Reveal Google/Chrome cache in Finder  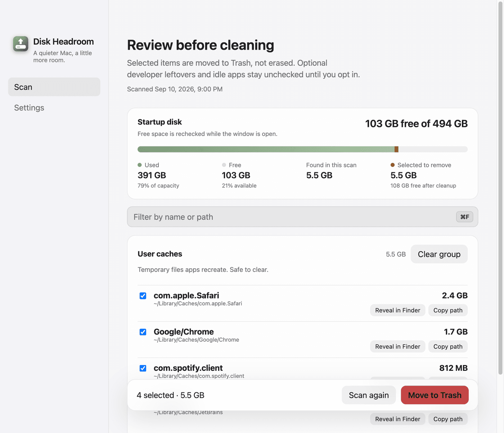click(x=397, y=347)
